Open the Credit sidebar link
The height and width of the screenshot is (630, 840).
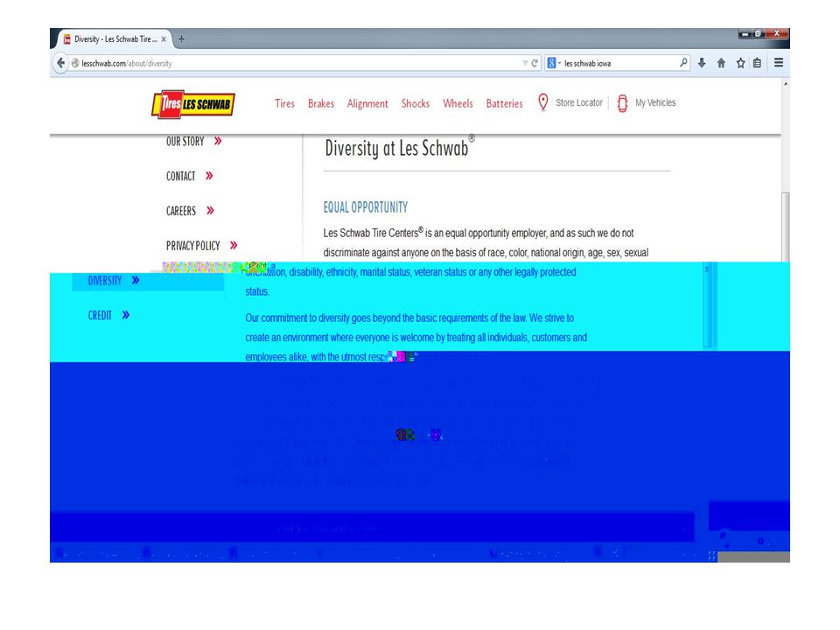click(x=100, y=316)
